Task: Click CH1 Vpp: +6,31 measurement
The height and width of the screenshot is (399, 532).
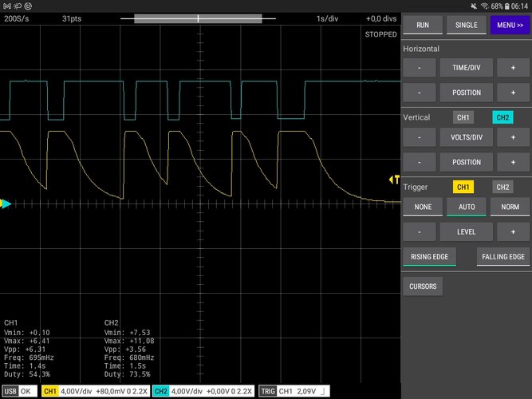Action: click(x=25, y=349)
